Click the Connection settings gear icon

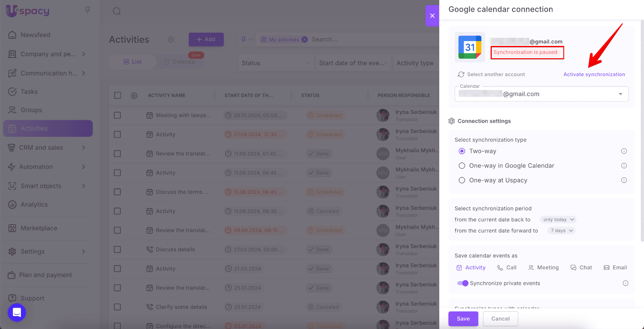(x=452, y=121)
